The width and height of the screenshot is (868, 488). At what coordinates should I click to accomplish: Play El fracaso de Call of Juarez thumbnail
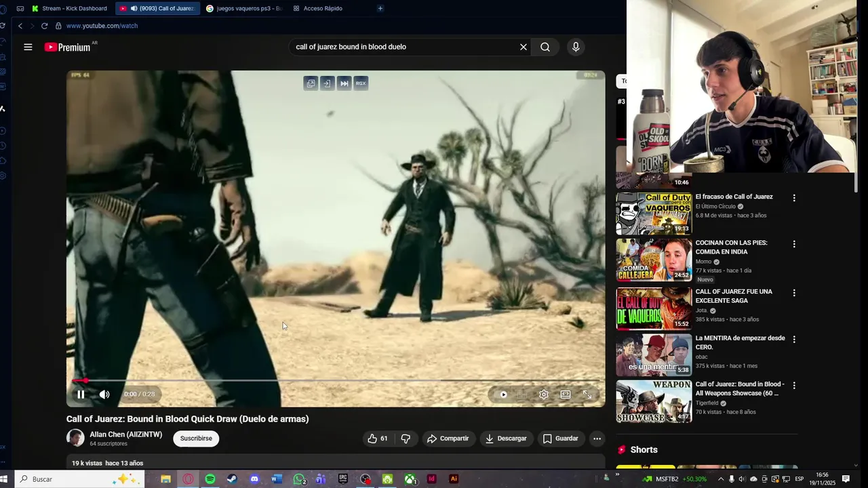click(654, 213)
